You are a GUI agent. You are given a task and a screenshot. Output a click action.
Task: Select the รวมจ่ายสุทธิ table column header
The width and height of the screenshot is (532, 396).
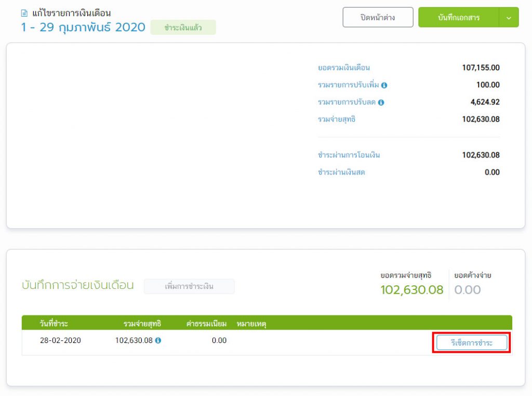click(142, 324)
